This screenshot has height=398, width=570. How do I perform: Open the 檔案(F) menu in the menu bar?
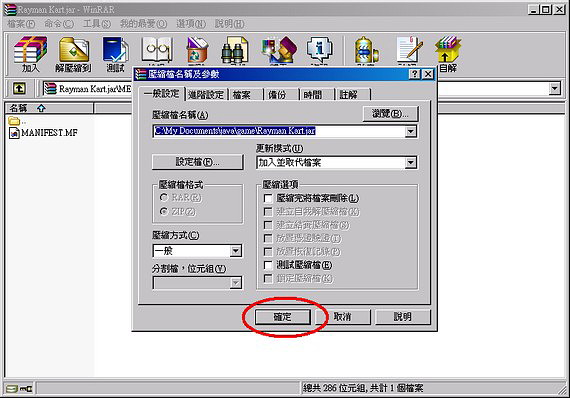(21, 24)
